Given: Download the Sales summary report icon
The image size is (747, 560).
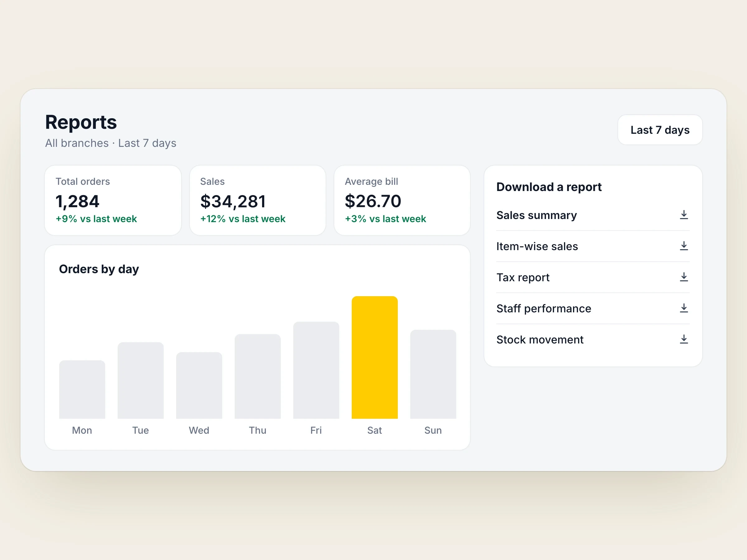Looking at the screenshot, I should point(684,215).
